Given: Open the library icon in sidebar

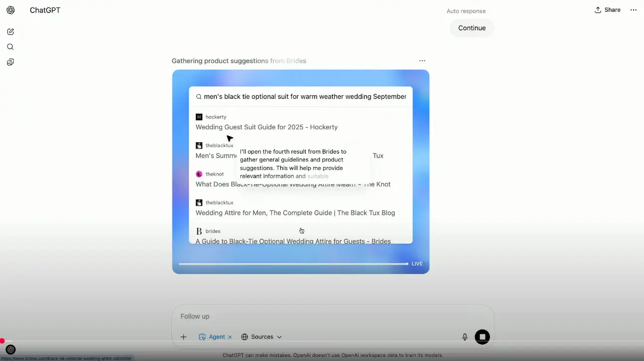Looking at the screenshot, I should click(x=10, y=62).
